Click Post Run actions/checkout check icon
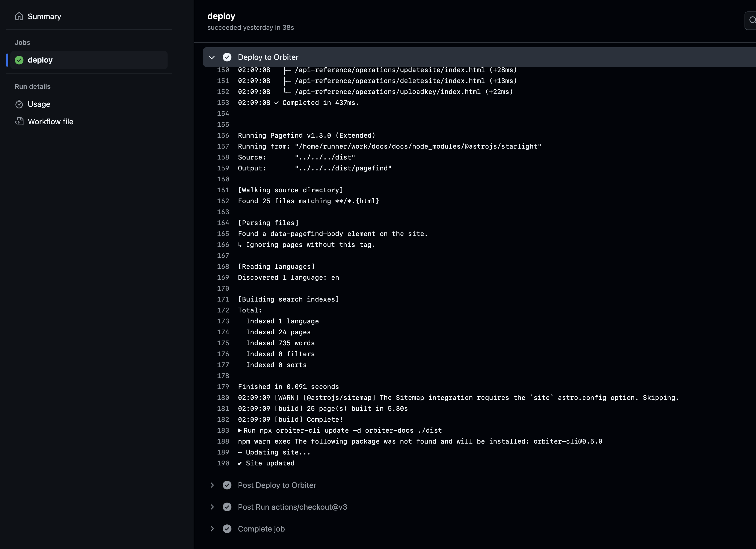The image size is (756, 549). click(x=227, y=507)
